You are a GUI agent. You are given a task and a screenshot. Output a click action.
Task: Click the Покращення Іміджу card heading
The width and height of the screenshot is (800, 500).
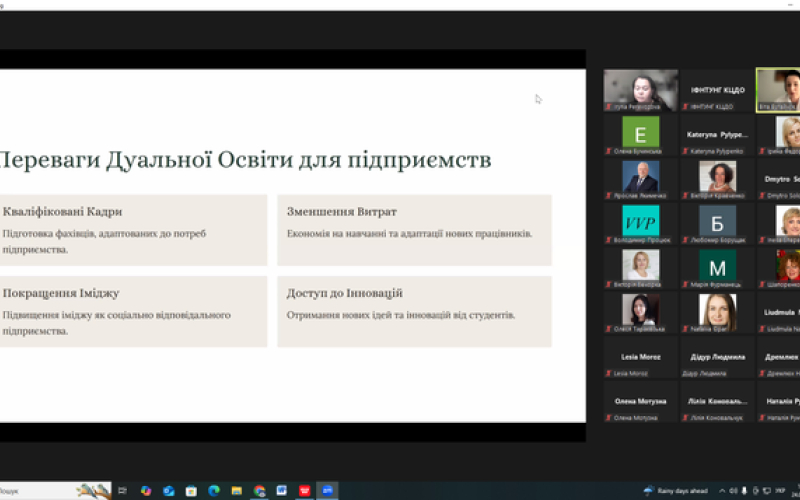click(61, 293)
